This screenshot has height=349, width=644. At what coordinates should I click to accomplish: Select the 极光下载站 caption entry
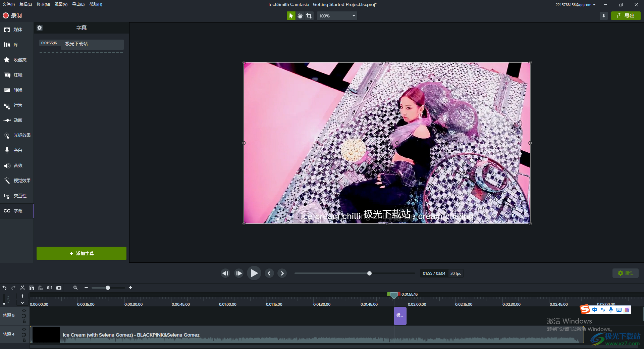tap(92, 44)
